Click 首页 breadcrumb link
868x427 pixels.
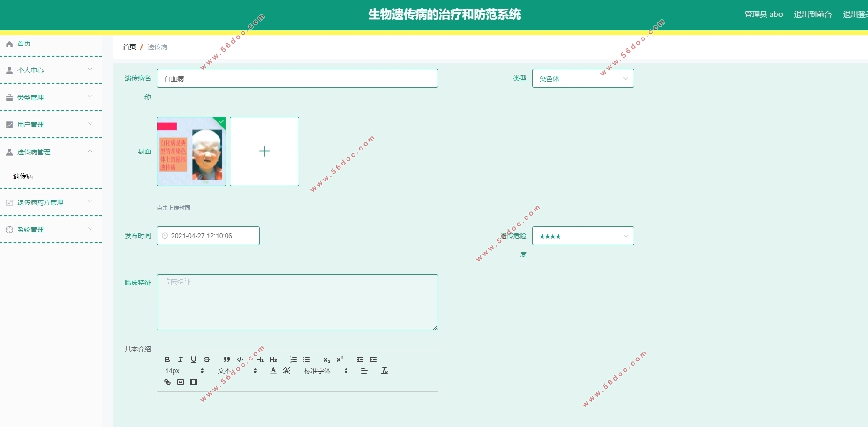click(x=129, y=47)
